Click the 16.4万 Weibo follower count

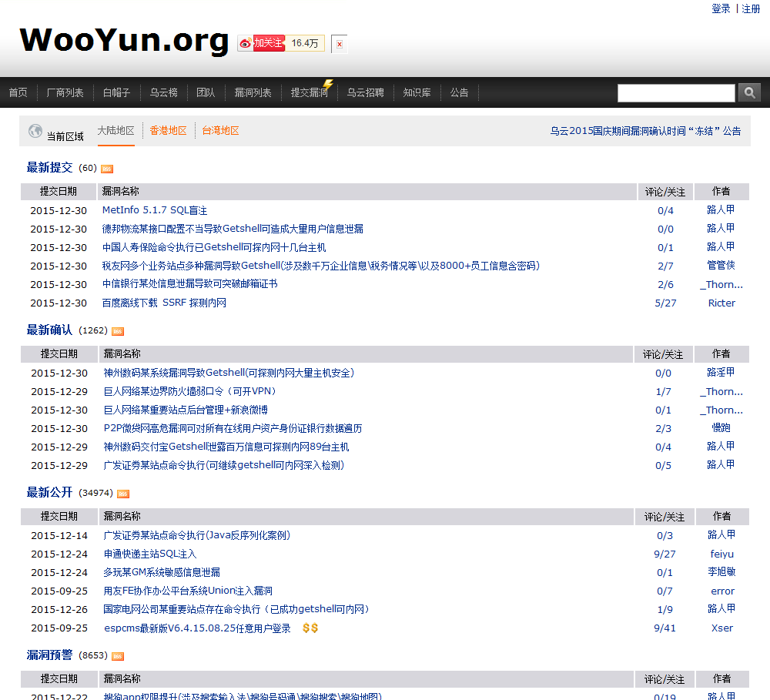[x=305, y=43]
